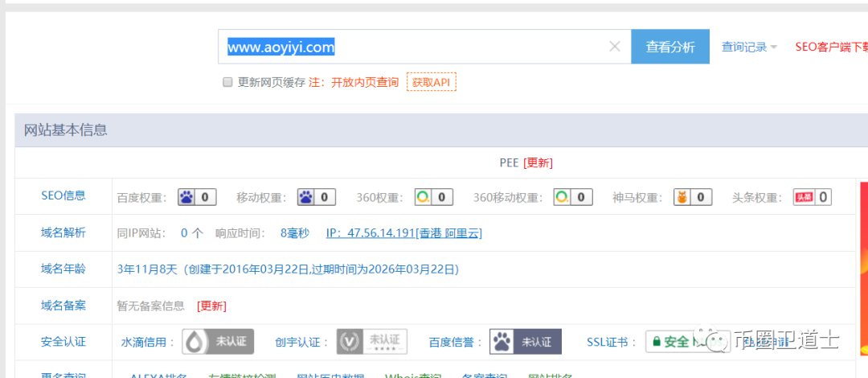Click the 创宇认证 未认证 badge
868x378 pixels.
372,342
